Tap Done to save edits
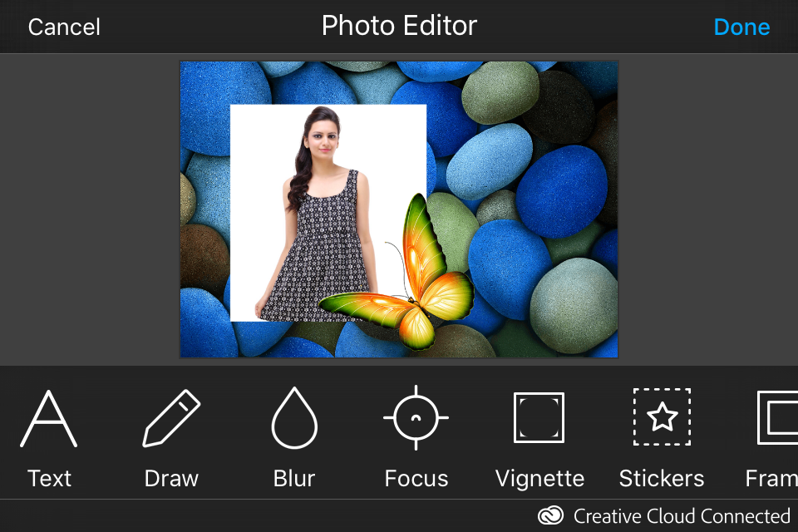798x532 pixels. click(x=741, y=27)
